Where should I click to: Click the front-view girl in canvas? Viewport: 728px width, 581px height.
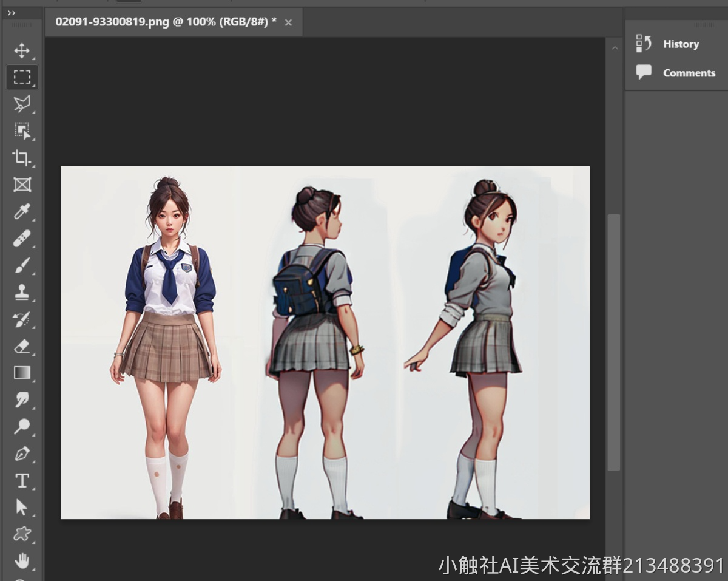coord(166,347)
